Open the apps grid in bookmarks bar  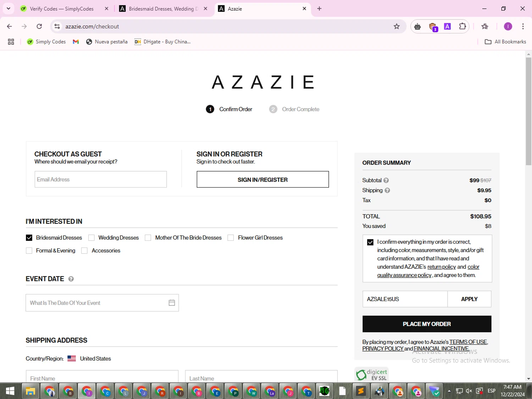[11, 42]
